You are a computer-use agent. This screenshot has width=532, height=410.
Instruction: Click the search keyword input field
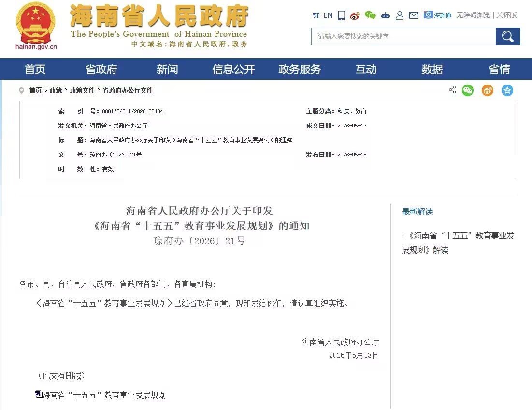403,36
